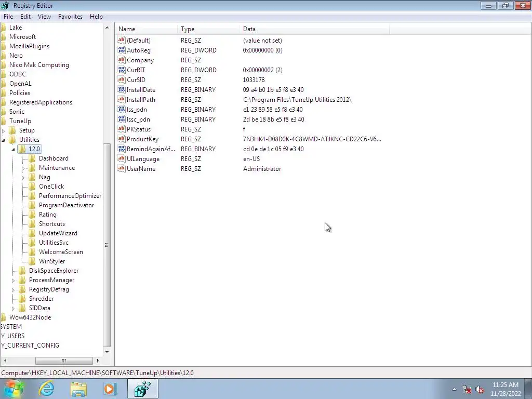Click the clock showing 11:25 AM
532x399 pixels.
(x=505, y=385)
